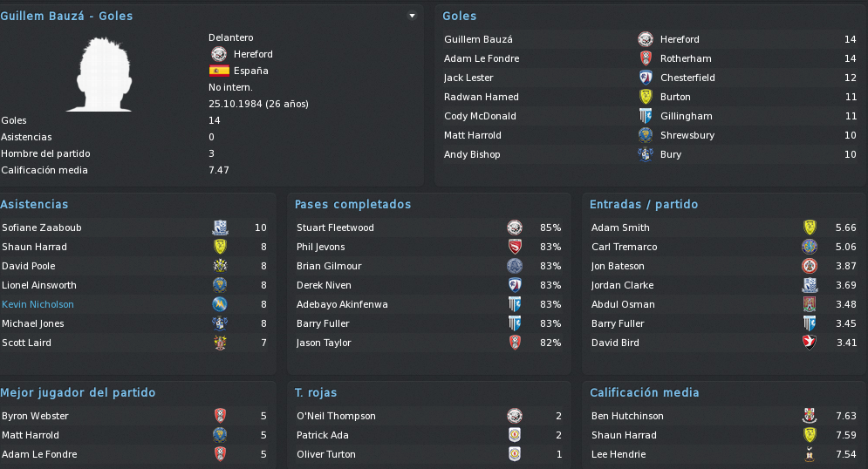Click the Calificación media panel title

click(645, 392)
